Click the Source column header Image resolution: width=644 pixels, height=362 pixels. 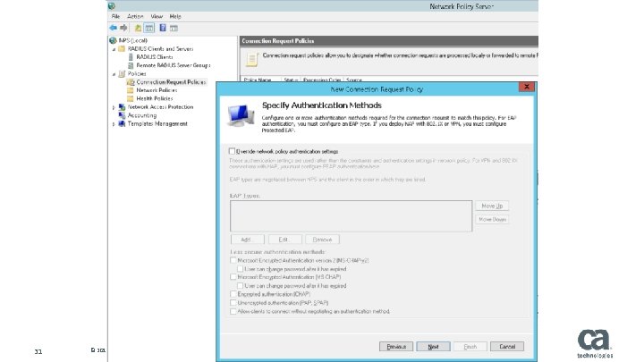click(x=354, y=80)
